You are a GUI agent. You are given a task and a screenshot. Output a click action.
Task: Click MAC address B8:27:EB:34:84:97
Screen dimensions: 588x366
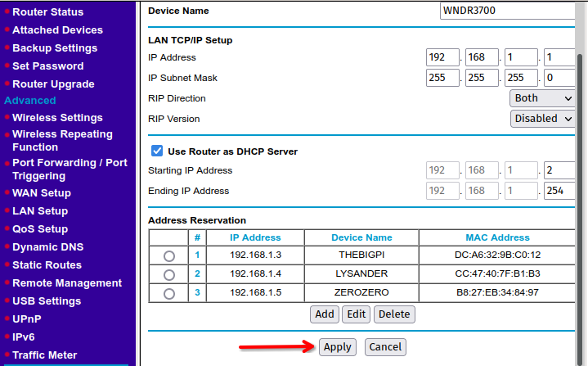[x=497, y=292]
